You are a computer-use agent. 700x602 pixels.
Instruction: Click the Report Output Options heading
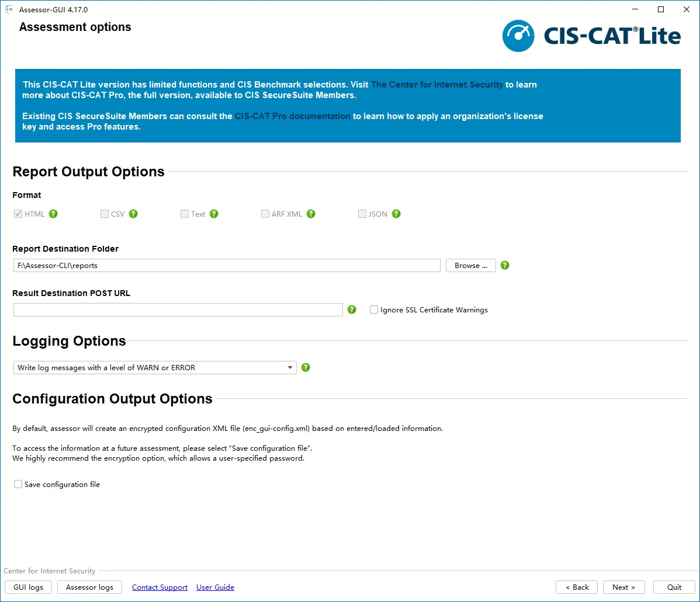tap(88, 172)
